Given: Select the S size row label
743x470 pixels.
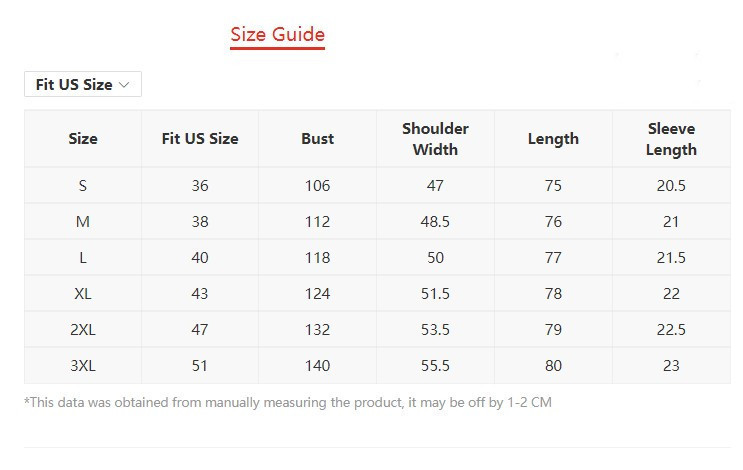Looking at the screenshot, I should (83, 186).
